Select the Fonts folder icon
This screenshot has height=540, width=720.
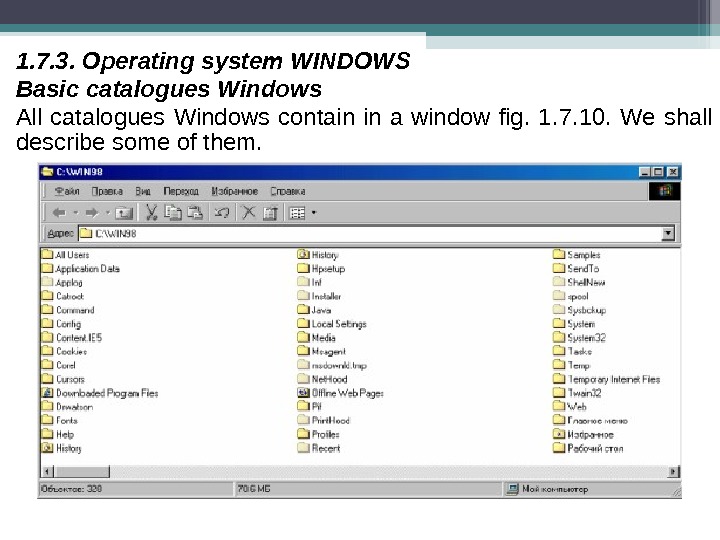coord(47,420)
